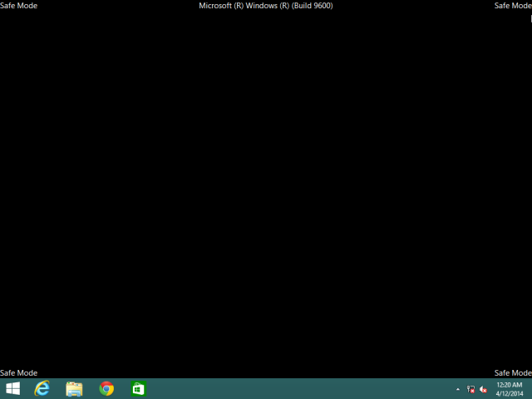Click the empty taskbar area beside Store icon
Image resolution: width=532 pixels, height=399 pixels.
[291, 388]
